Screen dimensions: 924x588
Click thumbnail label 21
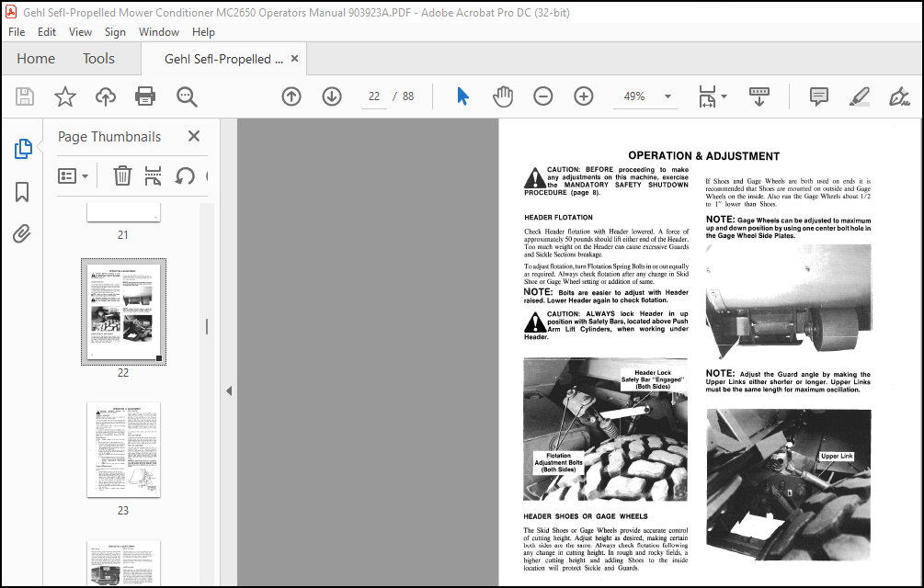[122, 235]
